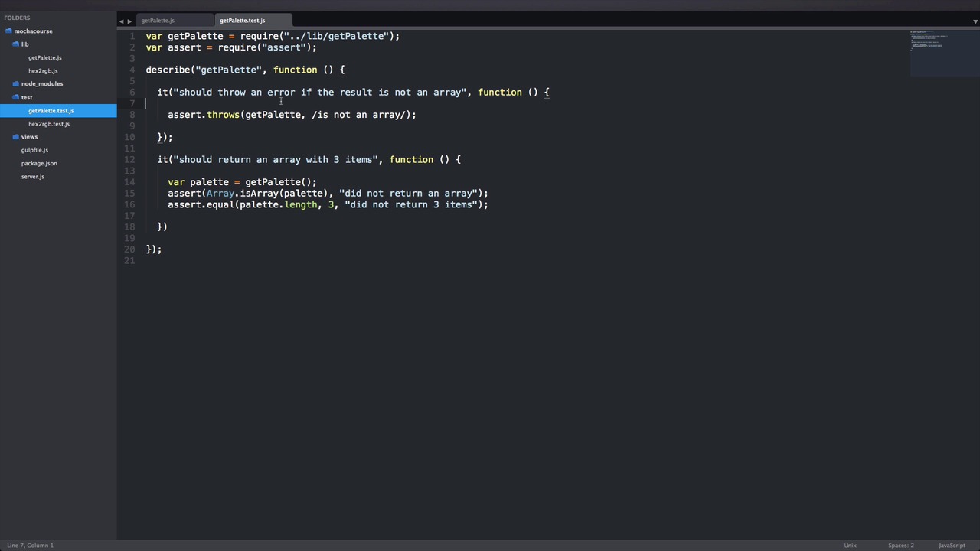Screen dimensions: 980x551
Task: Open server.js from the sidebar
Action: (33, 177)
